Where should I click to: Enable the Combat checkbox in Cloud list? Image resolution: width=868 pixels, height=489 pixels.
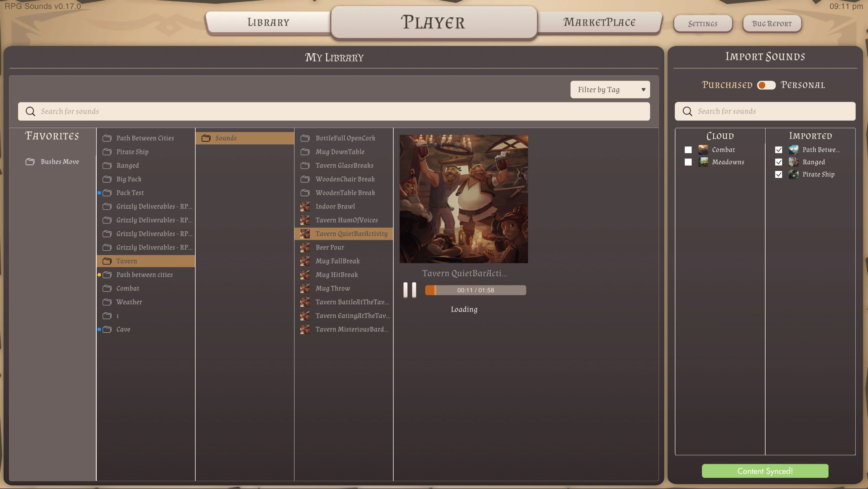coord(688,150)
